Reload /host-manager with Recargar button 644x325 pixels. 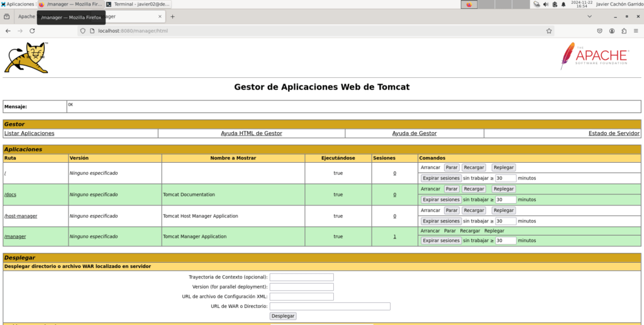474,210
